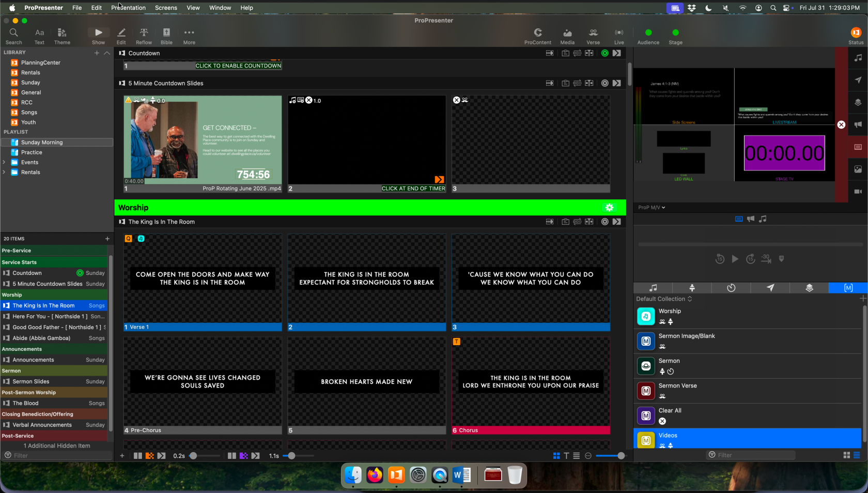
Task: Click the Clear Slide icon in red strip
Action: click(858, 147)
